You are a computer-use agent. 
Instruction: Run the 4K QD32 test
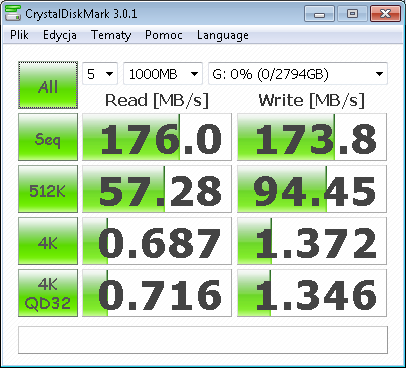click(x=48, y=293)
